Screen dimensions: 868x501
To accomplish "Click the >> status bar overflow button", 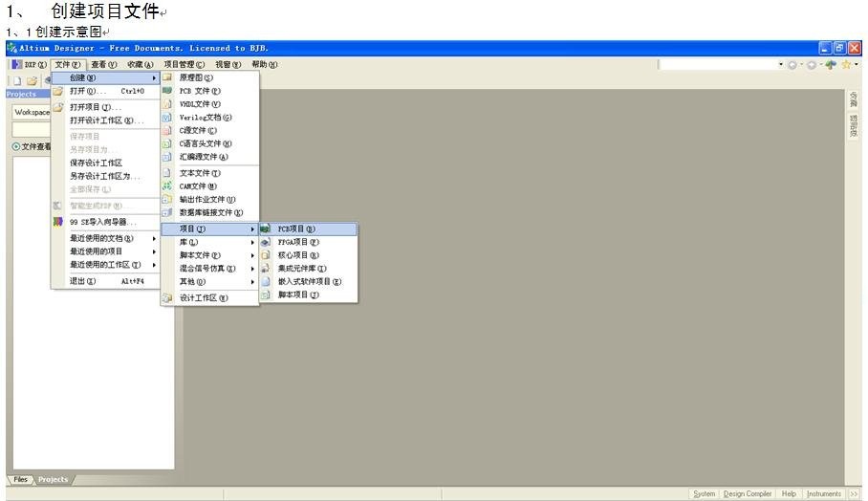I will 854,493.
